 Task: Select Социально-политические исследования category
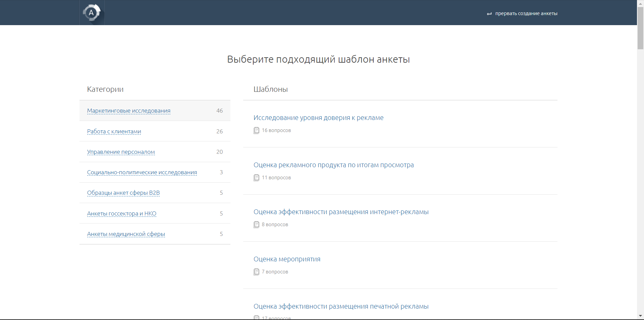(x=142, y=172)
